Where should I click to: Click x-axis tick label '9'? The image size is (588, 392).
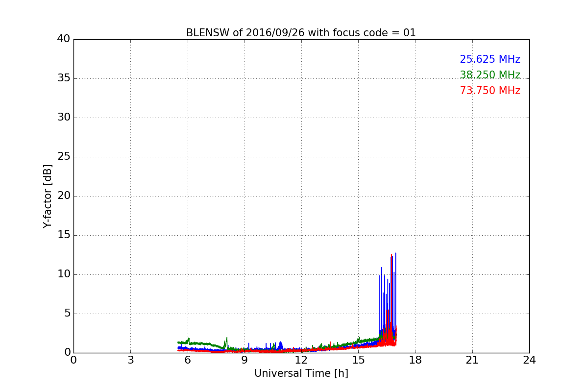tap(245, 360)
